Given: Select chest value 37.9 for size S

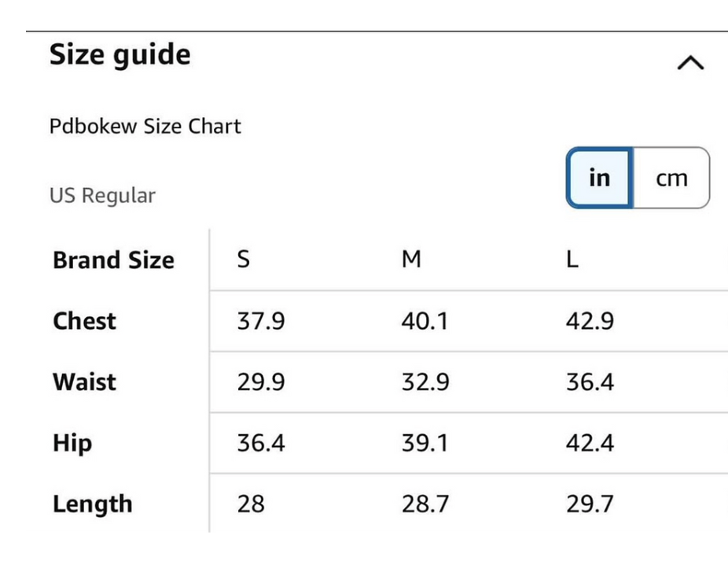Looking at the screenshot, I should [260, 321].
